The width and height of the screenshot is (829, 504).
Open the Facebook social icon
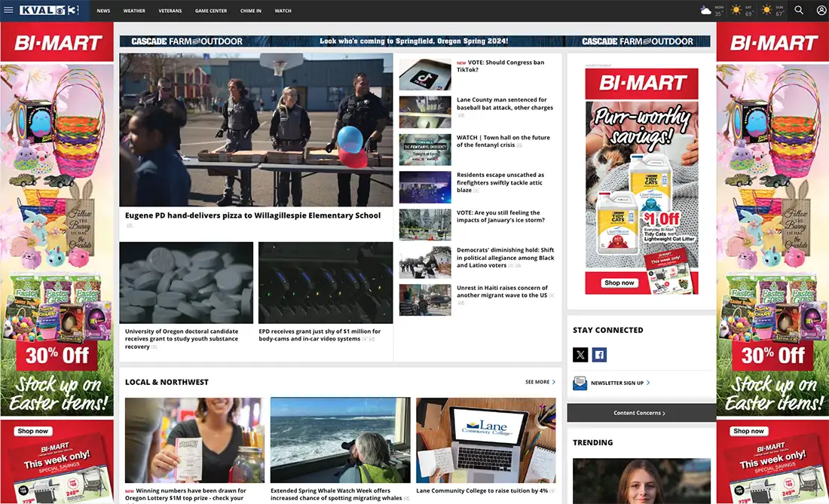point(599,355)
